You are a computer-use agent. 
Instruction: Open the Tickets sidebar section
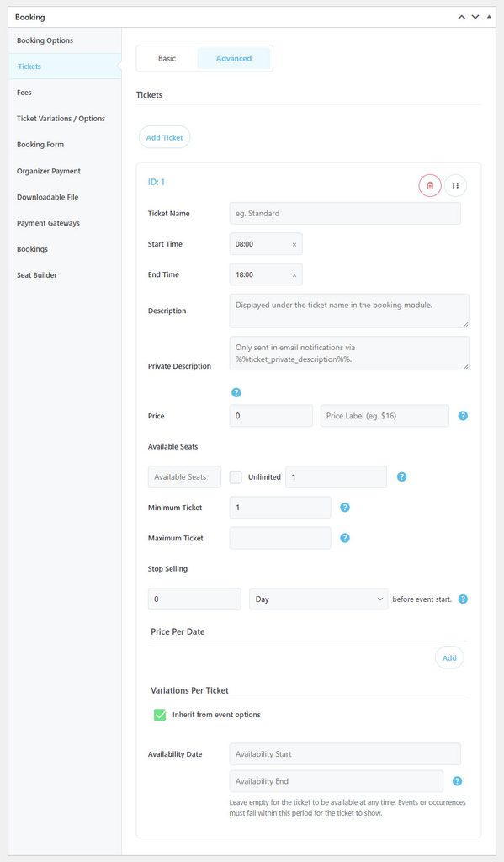(65, 67)
